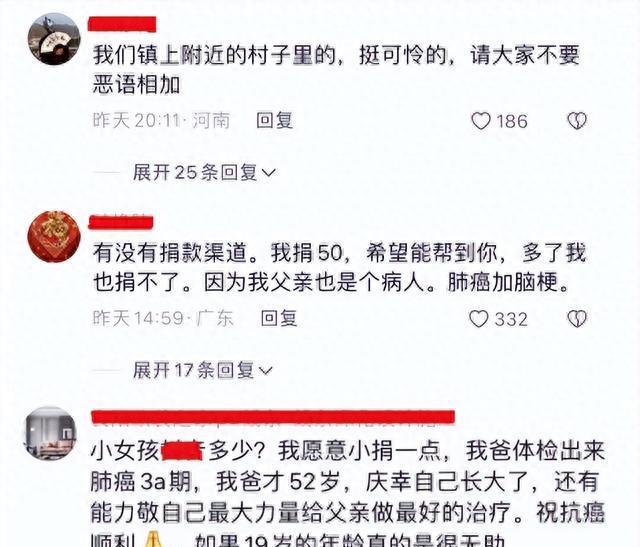Expand the 17 replies thread

pyautogui.click(x=202, y=371)
